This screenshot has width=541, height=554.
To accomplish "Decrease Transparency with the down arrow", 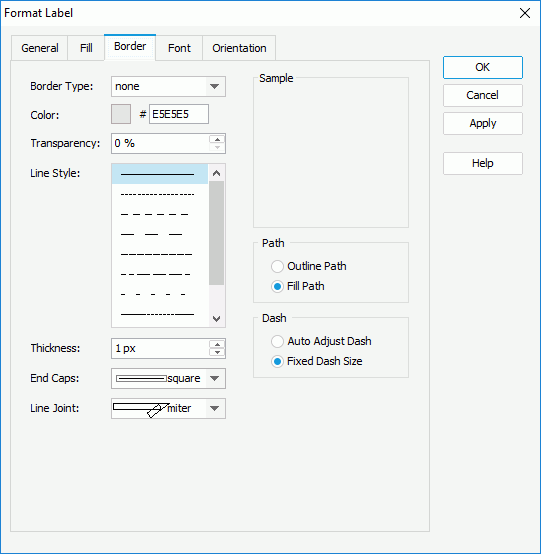I will coord(217,148).
